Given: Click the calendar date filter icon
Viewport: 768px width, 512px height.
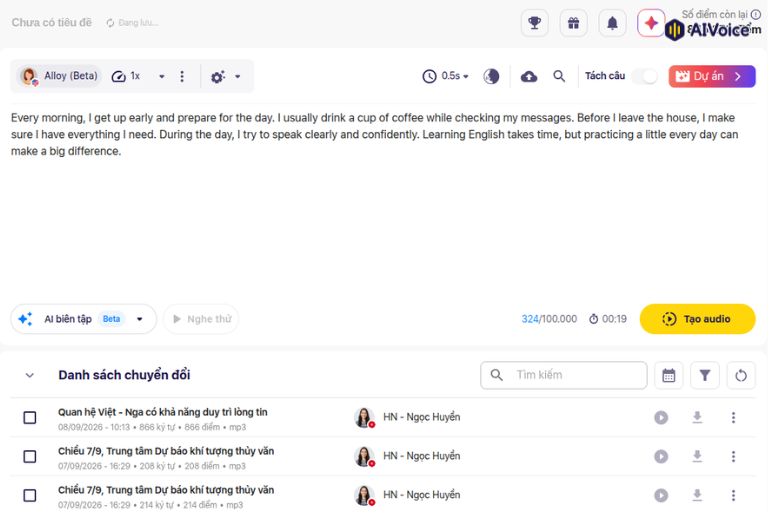Looking at the screenshot, I should tap(669, 375).
